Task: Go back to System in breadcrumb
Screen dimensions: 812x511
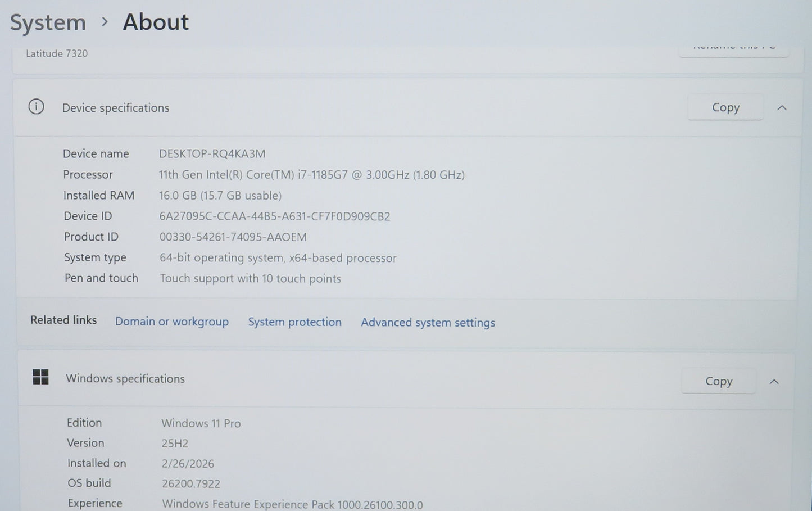Action: coord(48,23)
